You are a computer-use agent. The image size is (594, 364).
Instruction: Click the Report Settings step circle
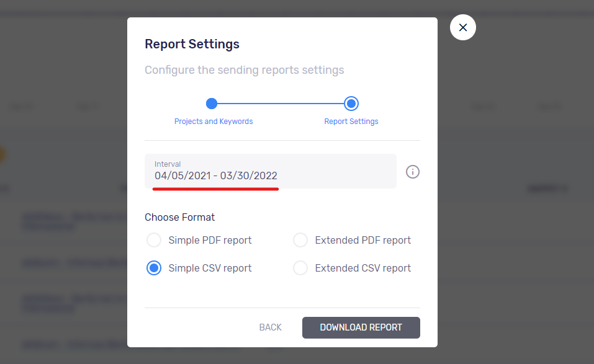pyautogui.click(x=351, y=104)
